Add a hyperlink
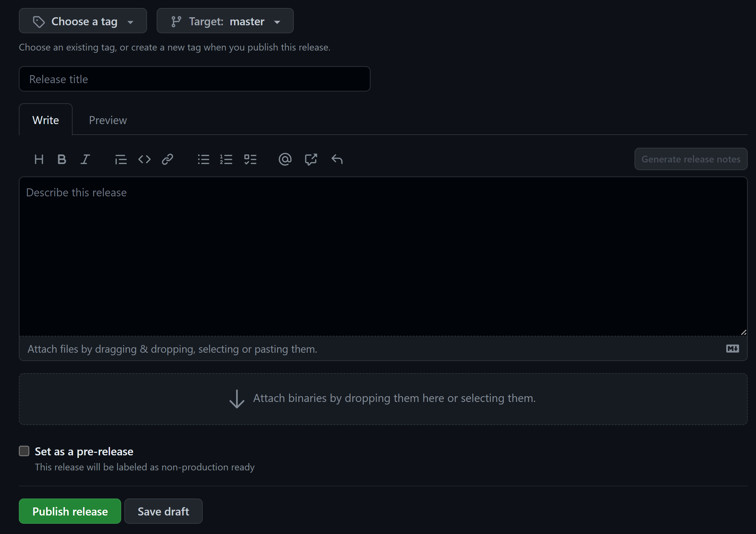The image size is (756, 534). (x=167, y=160)
